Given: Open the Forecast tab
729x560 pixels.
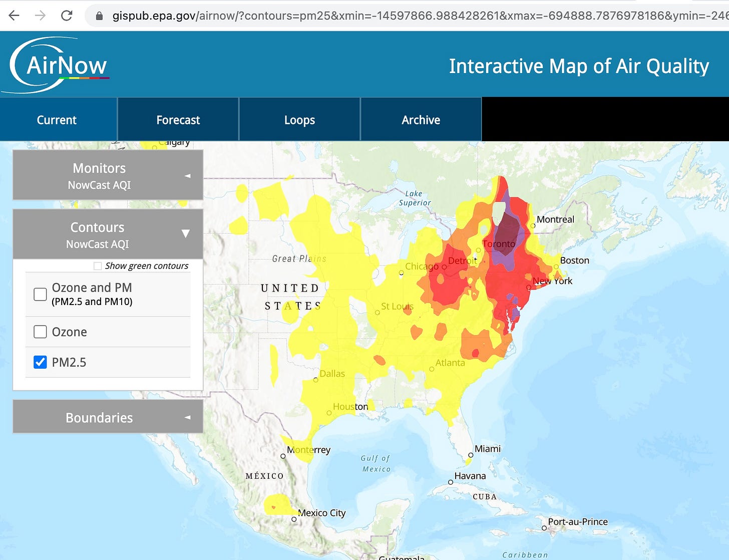Looking at the screenshot, I should point(178,120).
